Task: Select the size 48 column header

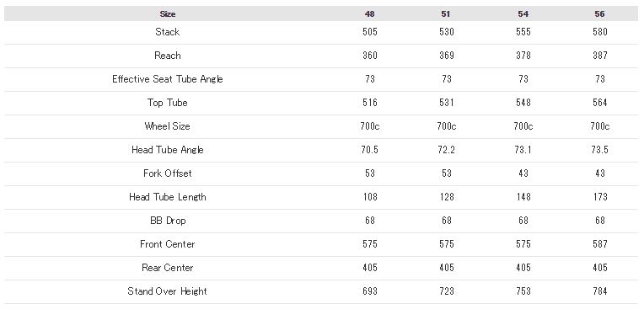Action: click(370, 14)
